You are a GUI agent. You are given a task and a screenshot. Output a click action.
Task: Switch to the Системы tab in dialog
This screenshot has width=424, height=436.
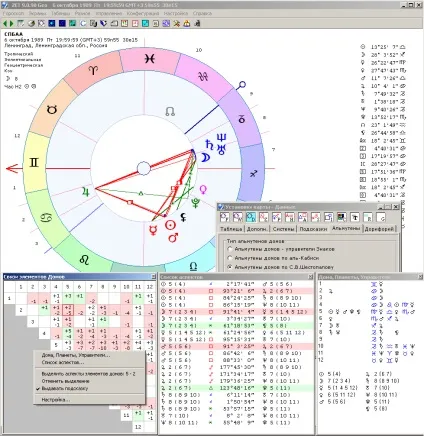(283, 229)
